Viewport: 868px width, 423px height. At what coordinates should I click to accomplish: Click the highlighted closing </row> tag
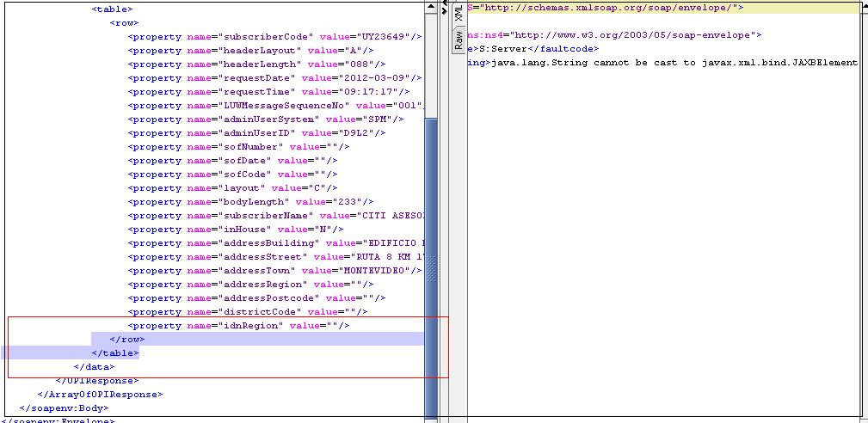(x=127, y=340)
